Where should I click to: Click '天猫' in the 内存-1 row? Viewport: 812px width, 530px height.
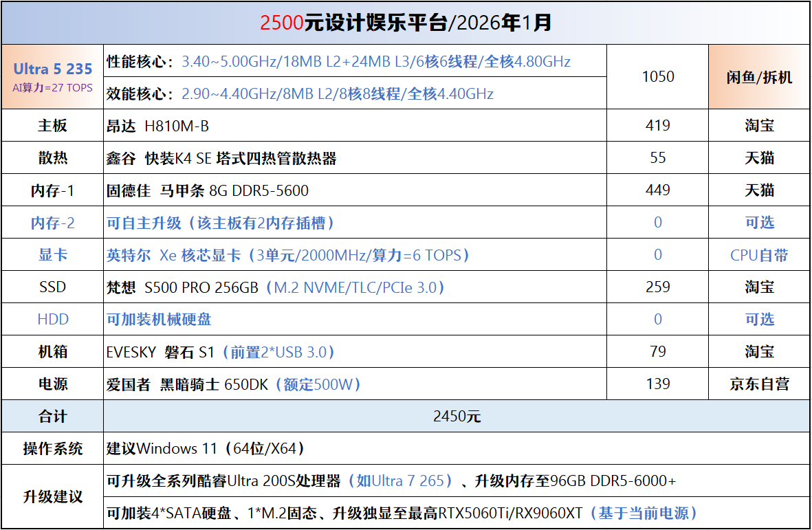[759, 190]
